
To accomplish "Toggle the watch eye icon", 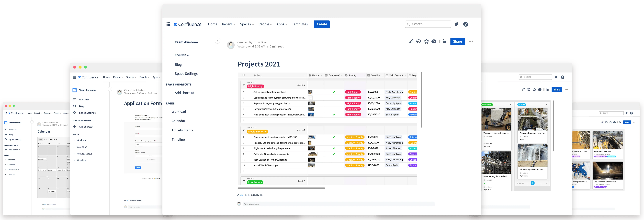I will click(434, 41).
